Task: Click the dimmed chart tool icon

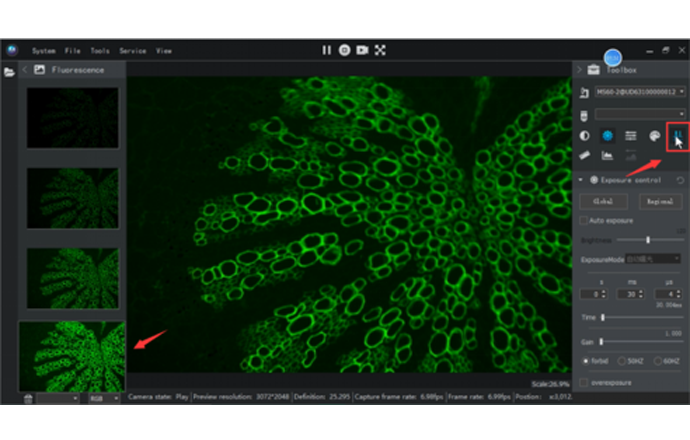Action: pyautogui.click(x=631, y=155)
